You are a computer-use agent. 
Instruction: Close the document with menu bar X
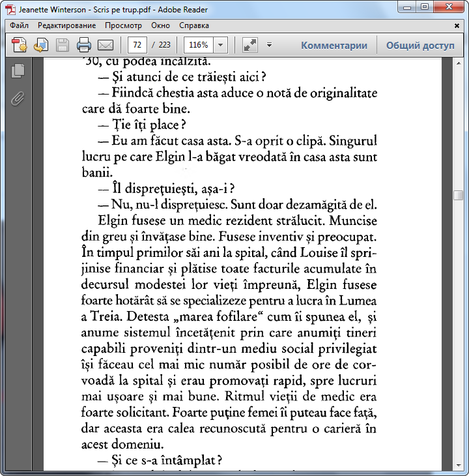pyautogui.click(x=457, y=26)
